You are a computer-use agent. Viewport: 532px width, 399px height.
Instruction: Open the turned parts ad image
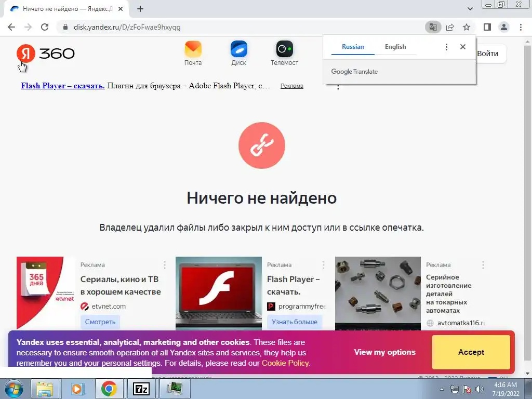(378, 293)
